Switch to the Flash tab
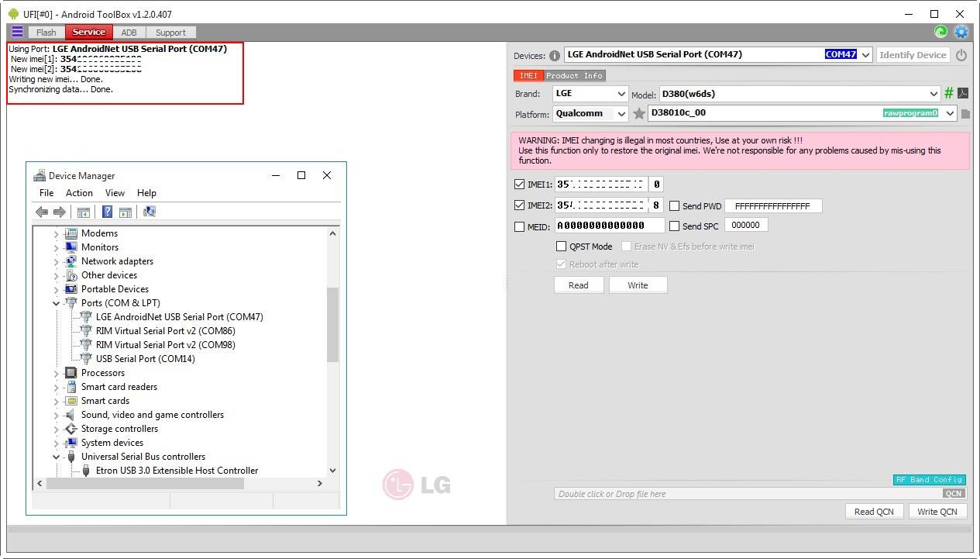The image size is (980, 559). [46, 33]
